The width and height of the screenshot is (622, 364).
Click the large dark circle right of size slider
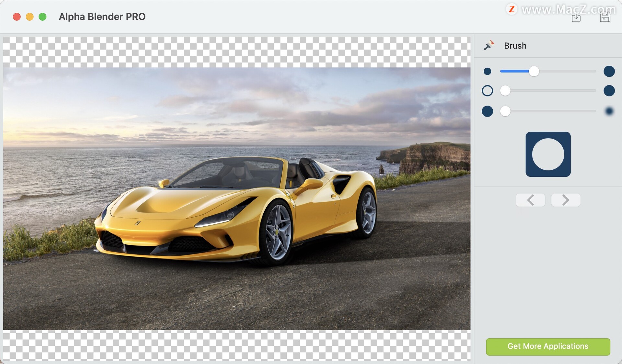[x=609, y=71]
